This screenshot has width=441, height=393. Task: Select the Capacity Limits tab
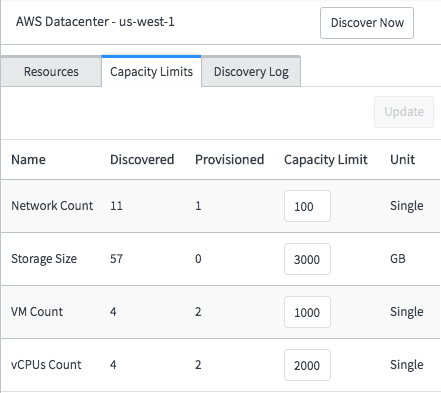coord(151,72)
